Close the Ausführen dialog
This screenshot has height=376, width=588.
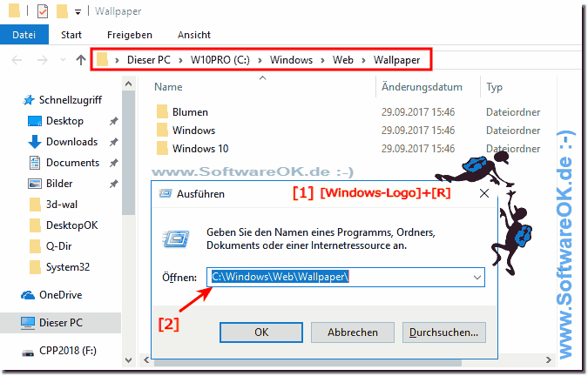(x=484, y=193)
